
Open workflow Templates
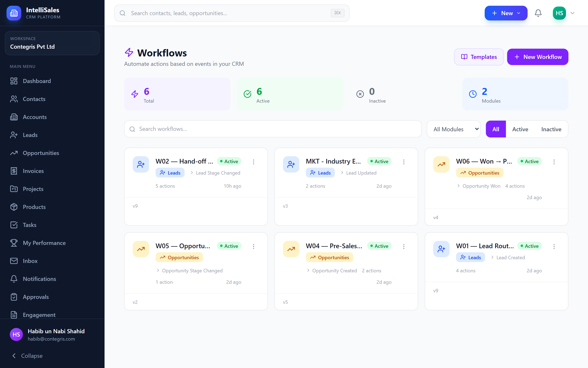click(x=479, y=57)
